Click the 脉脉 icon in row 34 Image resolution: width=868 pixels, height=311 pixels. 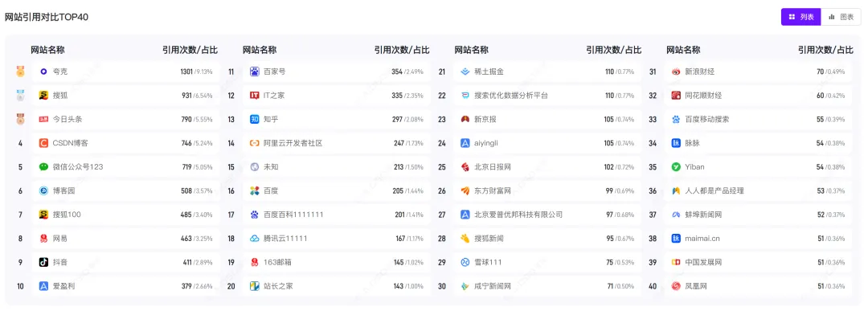676,143
